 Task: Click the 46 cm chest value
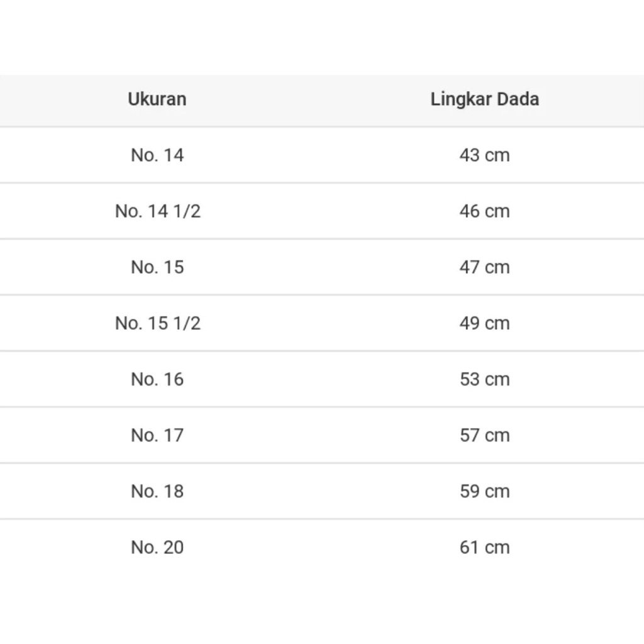pos(484,211)
